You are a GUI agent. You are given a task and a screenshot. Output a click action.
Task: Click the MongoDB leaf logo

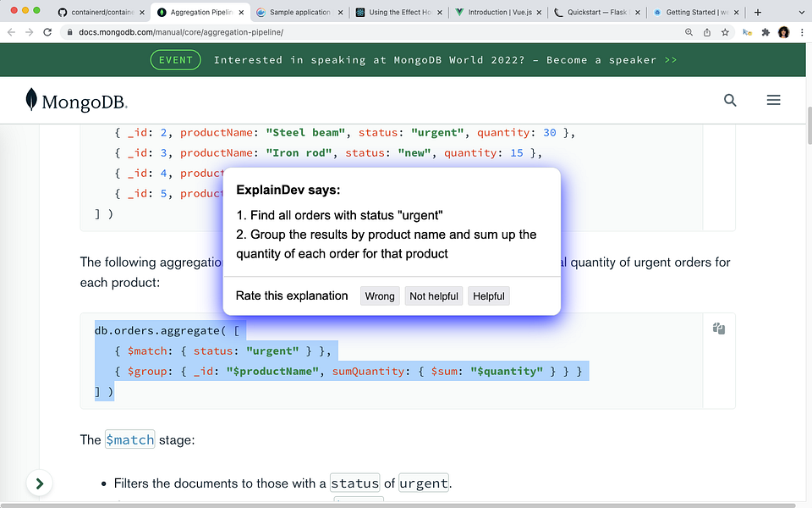(x=76, y=101)
